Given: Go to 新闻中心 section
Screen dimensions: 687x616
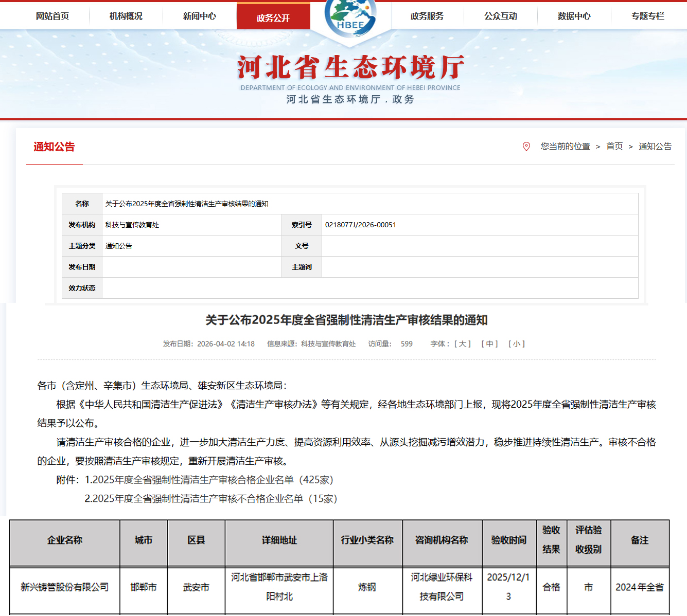Looking at the screenshot, I should (200, 16).
